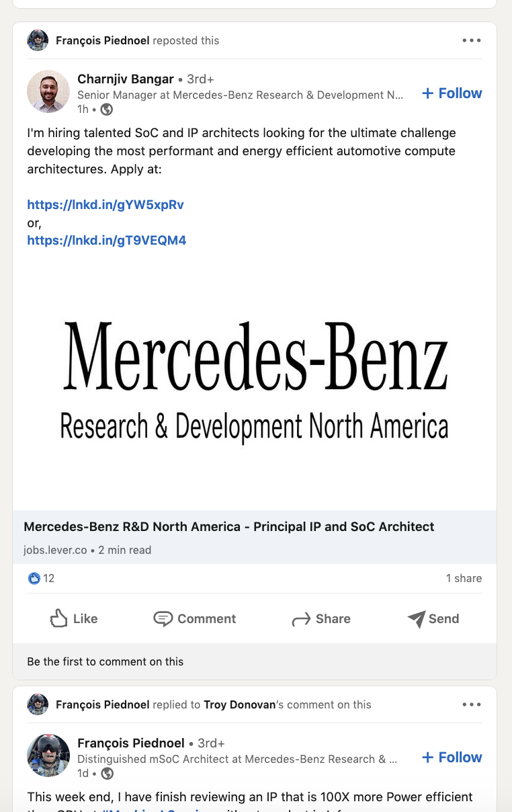Open the lnkd.in/gT9VEQM4 link

pyautogui.click(x=107, y=240)
